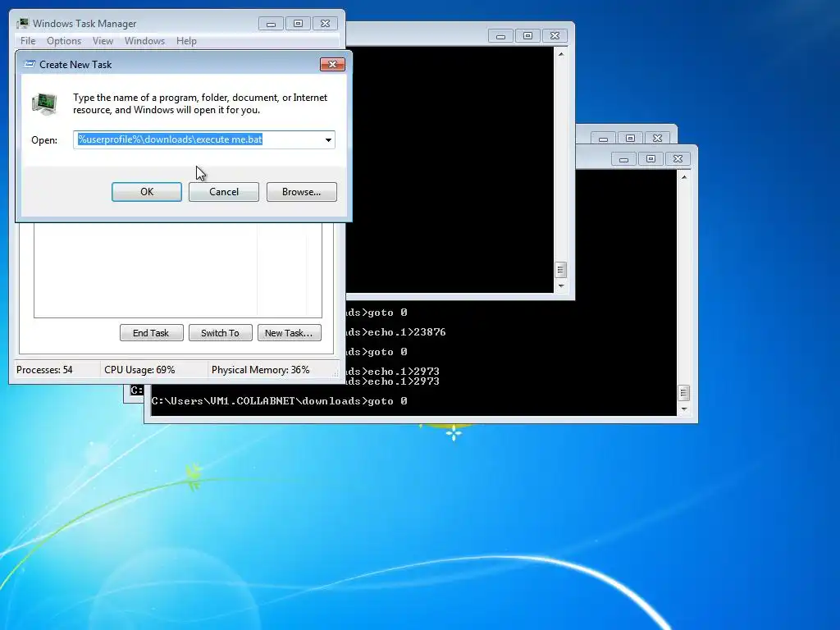Screen dimensions: 840x630
Task: Close the upper middle console window
Action: tap(555, 36)
